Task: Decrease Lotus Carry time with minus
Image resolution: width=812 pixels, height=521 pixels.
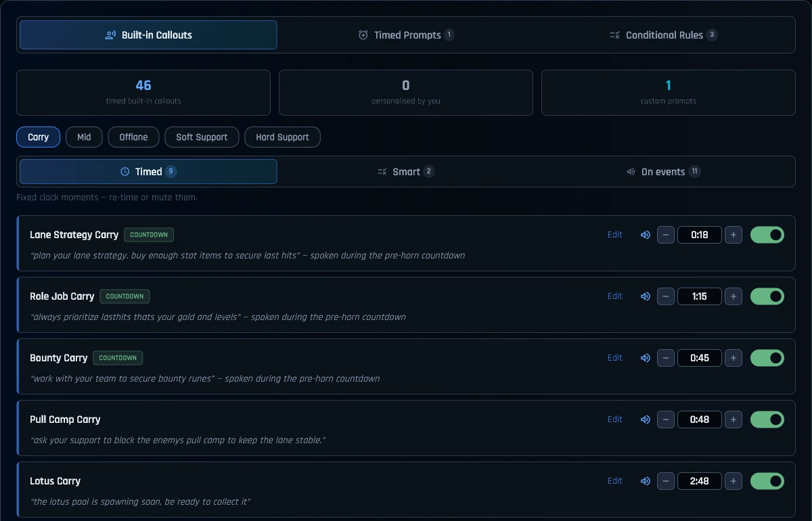Action: [666, 481]
